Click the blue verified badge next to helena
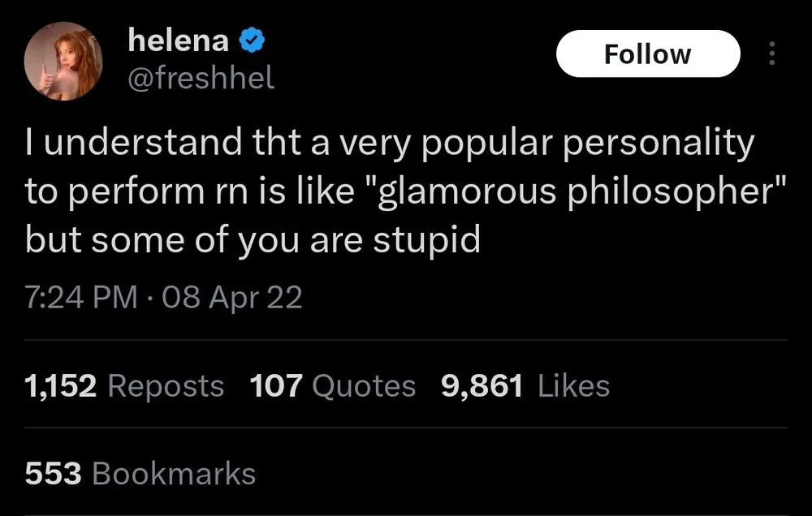The width and height of the screenshot is (812, 516). click(x=250, y=41)
